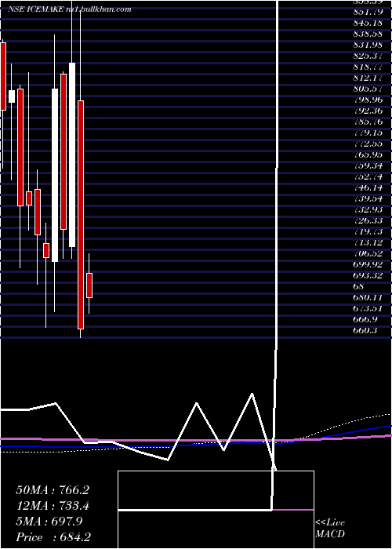Click the 693.32 price axis label

pos(368,275)
